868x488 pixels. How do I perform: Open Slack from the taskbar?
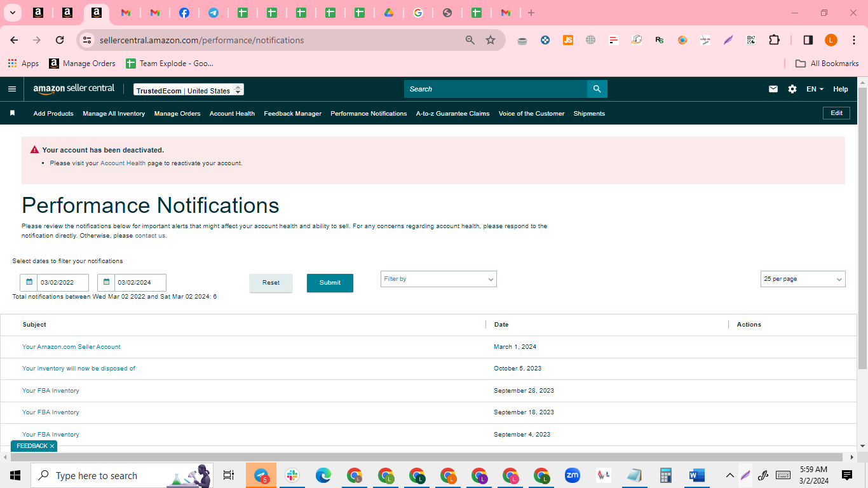click(x=292, y=475)
